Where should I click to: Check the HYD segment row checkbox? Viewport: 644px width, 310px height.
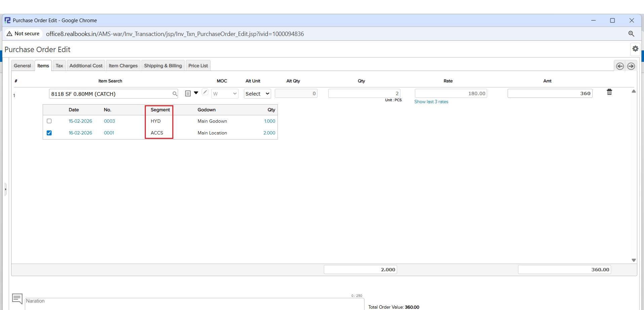point(49,121)
